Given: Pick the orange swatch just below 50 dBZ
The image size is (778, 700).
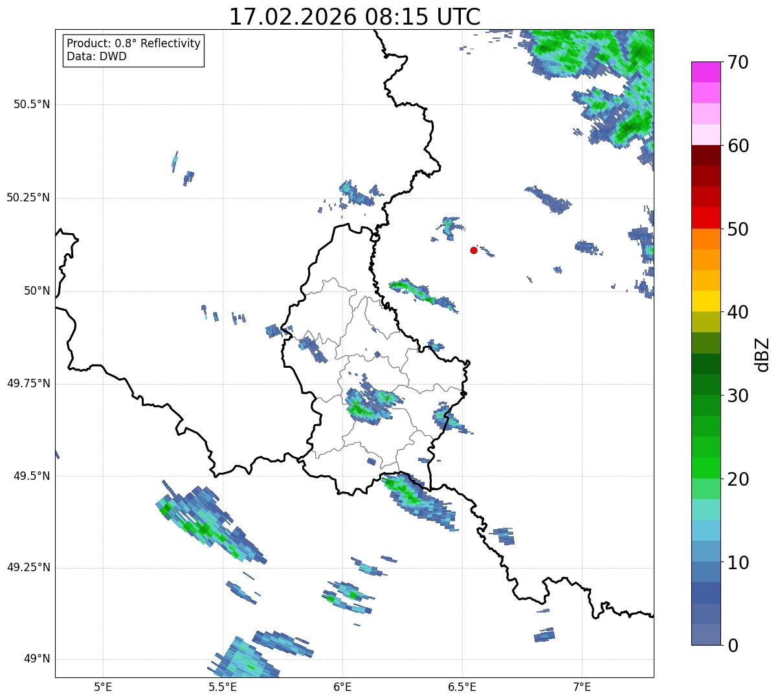Looking at the screenshot, I should (706, 239).
